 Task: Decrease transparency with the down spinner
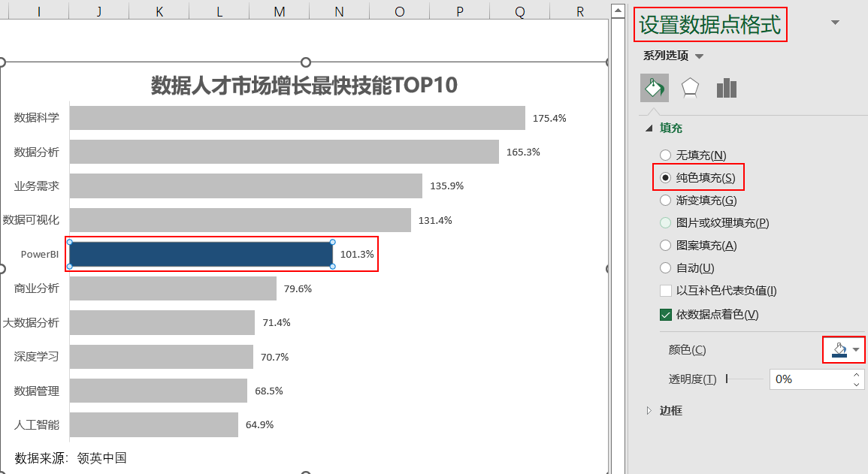click(x=857, y=385)
